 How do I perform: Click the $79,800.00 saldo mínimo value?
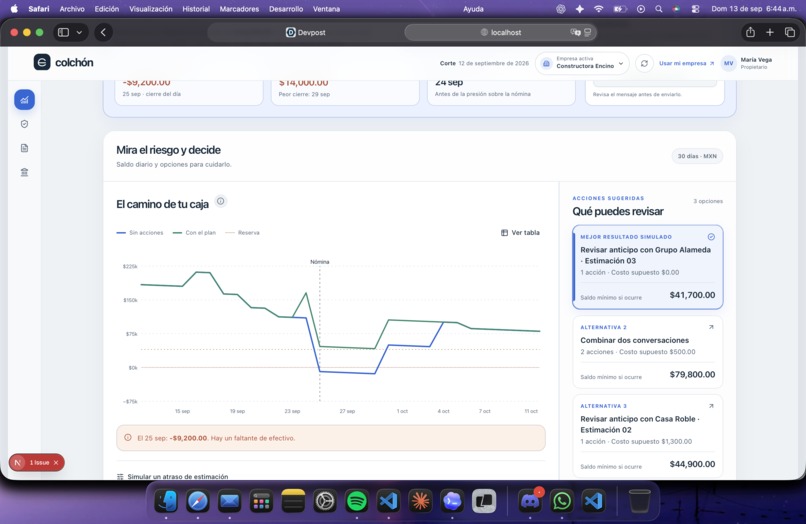[x=692, y=374]
